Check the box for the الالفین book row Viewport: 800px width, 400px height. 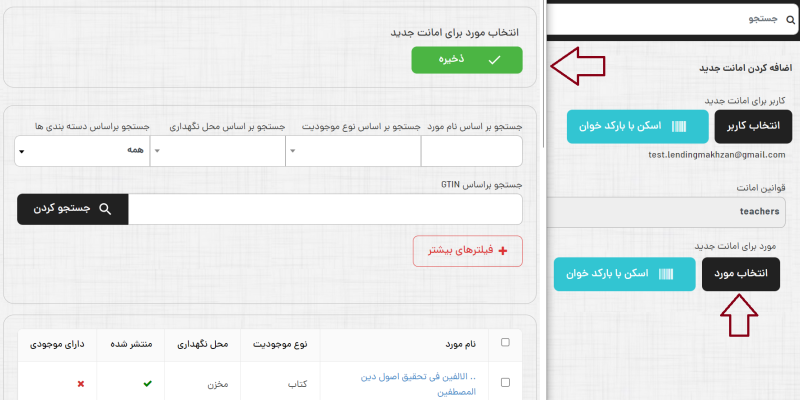click(505, 383)
